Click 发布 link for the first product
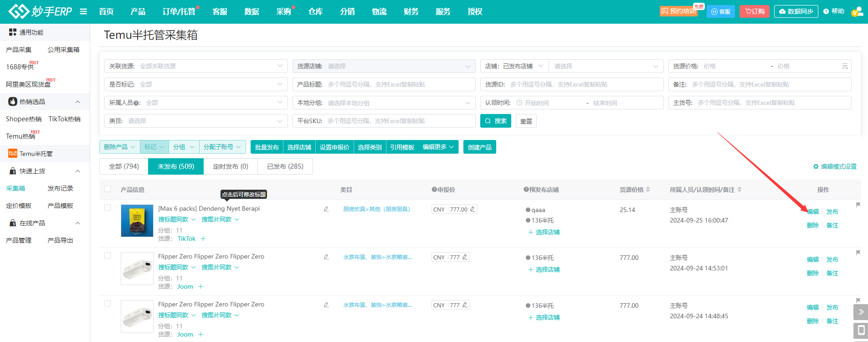 pos(832,212)
